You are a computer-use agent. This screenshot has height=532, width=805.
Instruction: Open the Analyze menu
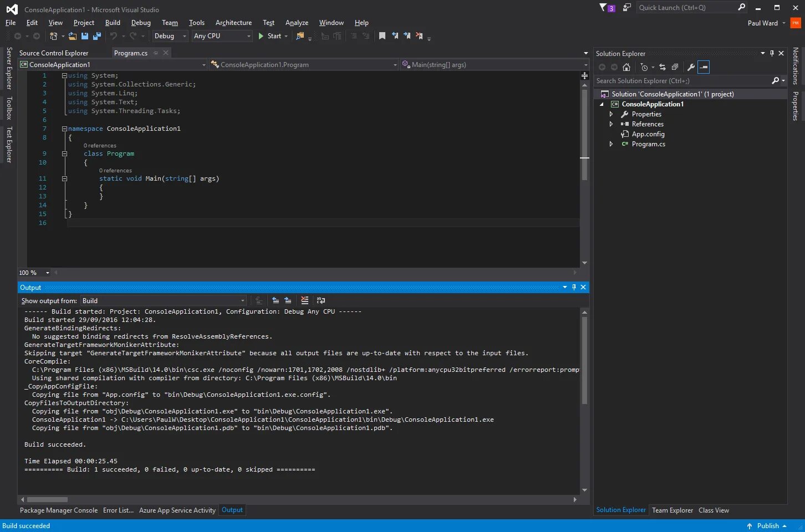coord(297,23)
